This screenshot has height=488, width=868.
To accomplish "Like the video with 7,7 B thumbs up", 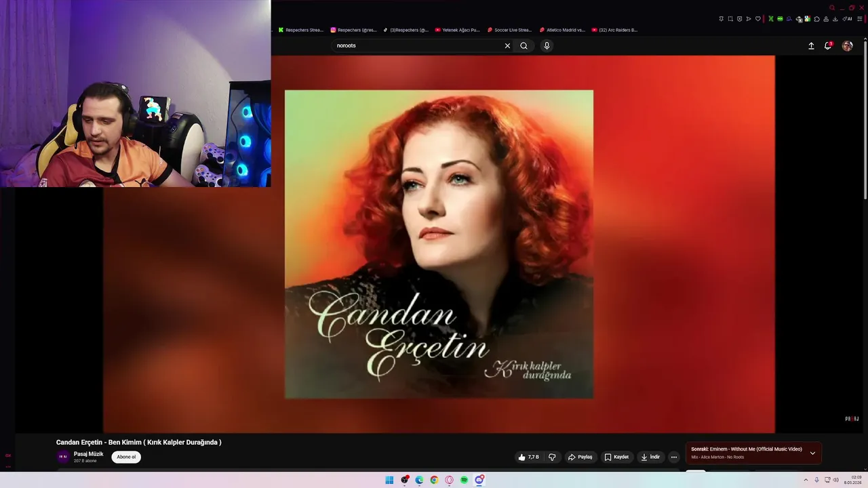I will [x=528, y=457].
